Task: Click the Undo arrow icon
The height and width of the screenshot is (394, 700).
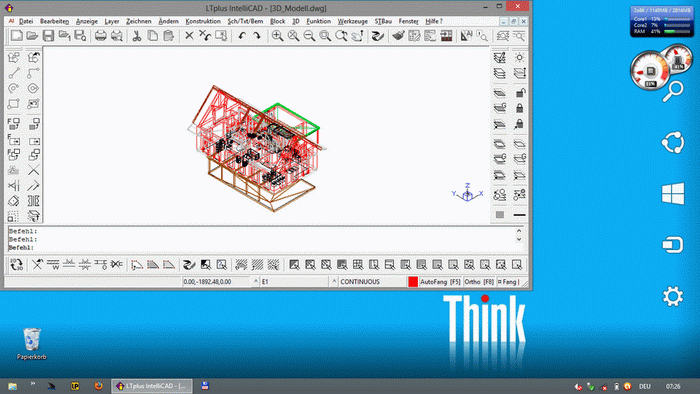Action: coord(242,36)
